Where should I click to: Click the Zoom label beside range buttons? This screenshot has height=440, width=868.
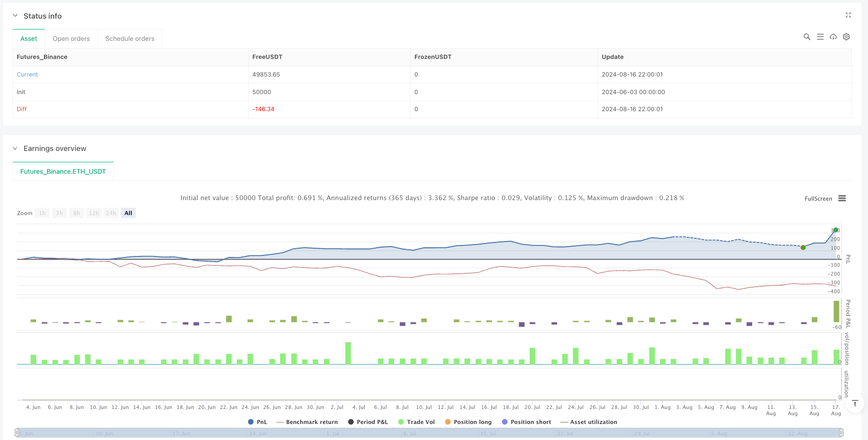[x=24, y=213]
